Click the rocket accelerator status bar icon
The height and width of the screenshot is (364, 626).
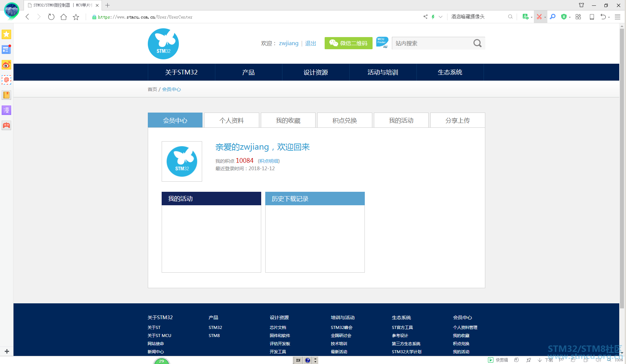coord(528,360)
